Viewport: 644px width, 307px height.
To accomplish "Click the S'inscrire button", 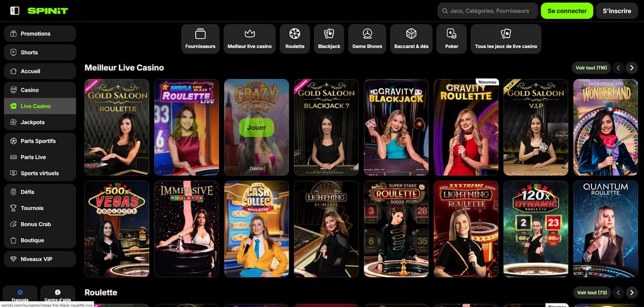I will [x=617, y=11].
